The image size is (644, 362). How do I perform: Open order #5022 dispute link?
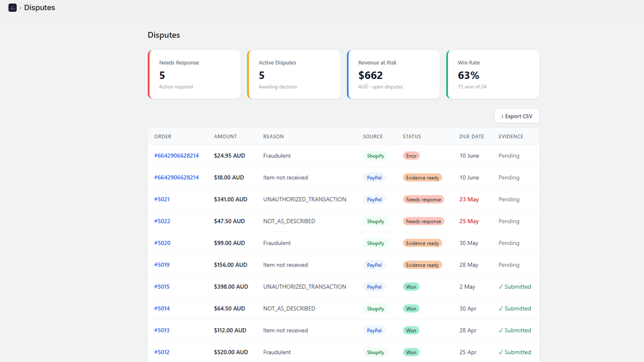point(162,221)
